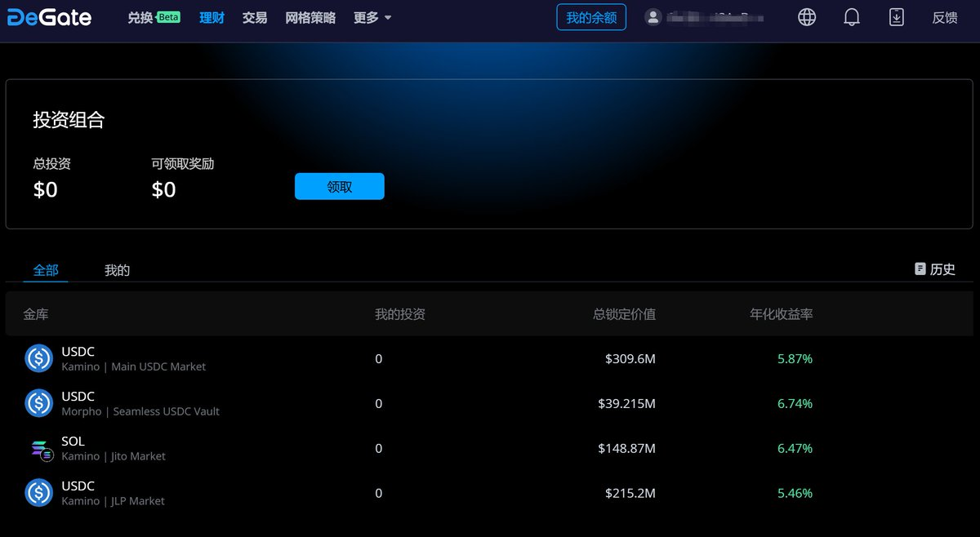Click USDC coin icon for Main USDC Market
Viewport: 980px width, 537px height.
click(x=38, y=358)
